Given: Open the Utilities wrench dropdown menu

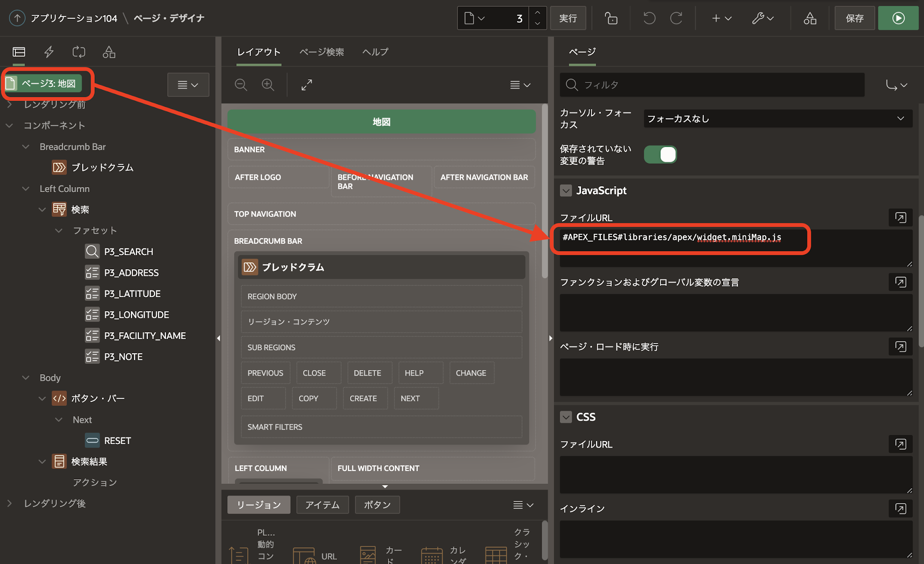Looking at the screenshot, I should [x=763, y=18].
